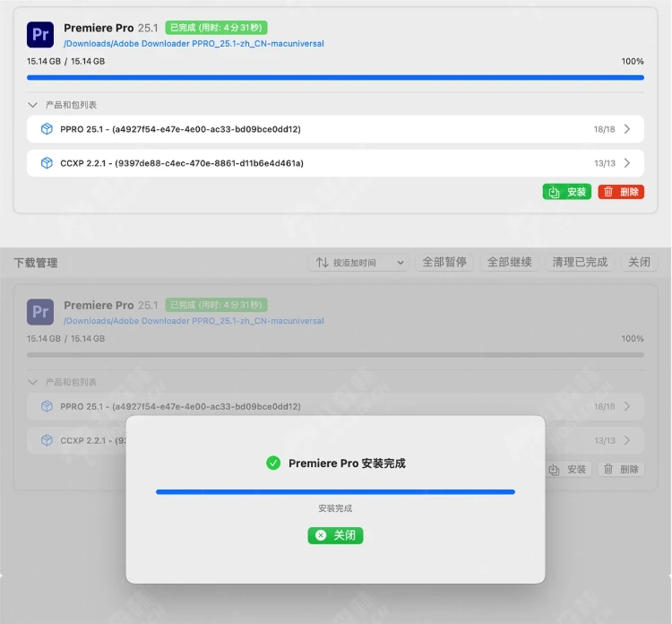The width and height of the screenshot is (672, 624).
Task: Select CCXP 2.2.1 package row text in top card
Action: click(x=182, y=163)
